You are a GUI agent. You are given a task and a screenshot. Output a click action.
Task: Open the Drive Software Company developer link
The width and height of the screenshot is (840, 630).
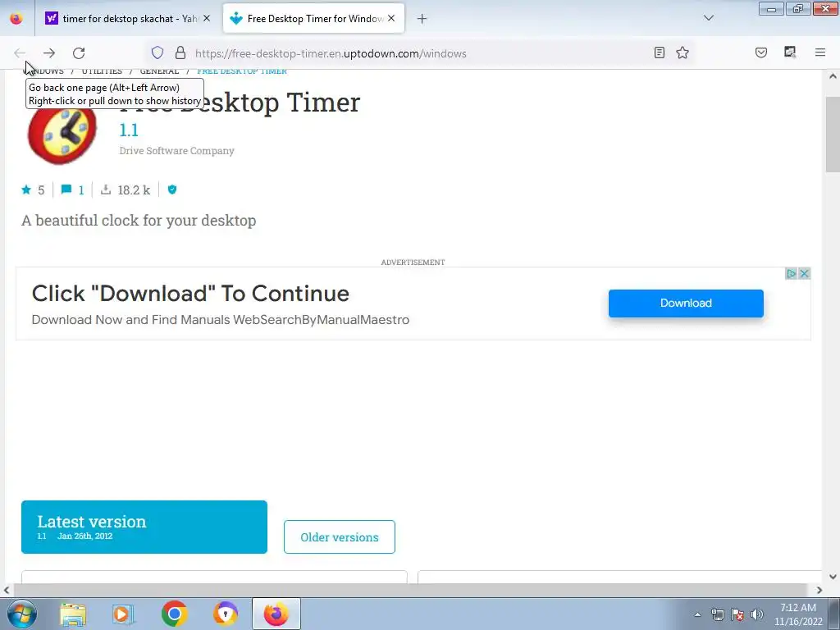176,151
